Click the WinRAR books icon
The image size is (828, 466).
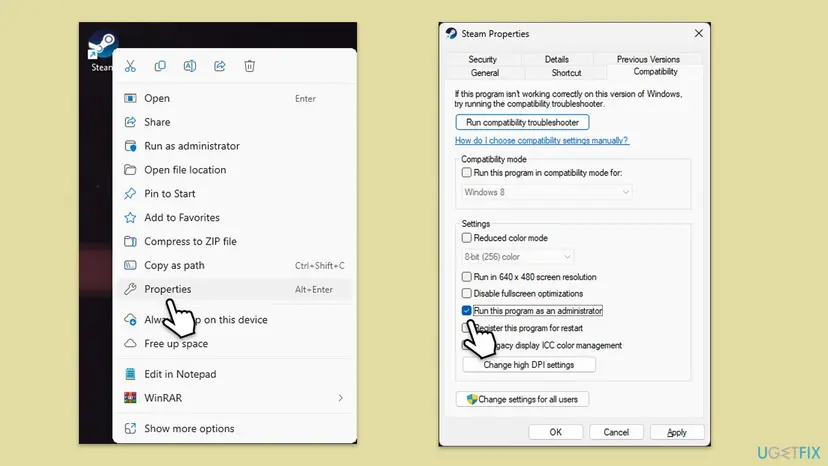(130, 398)
